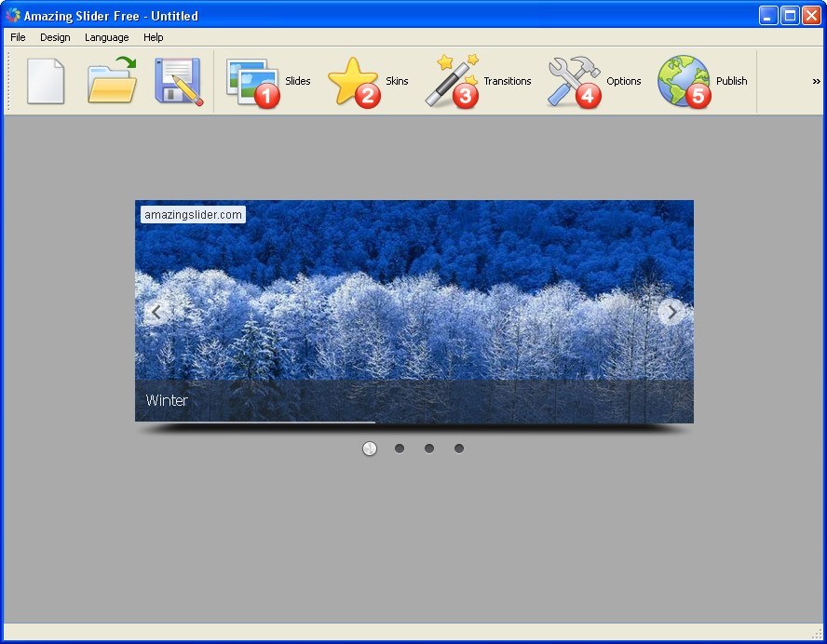The height and width of the screenshot is (644, 827).
Task: Open the Language menu
Action: [x=105, y=37]
